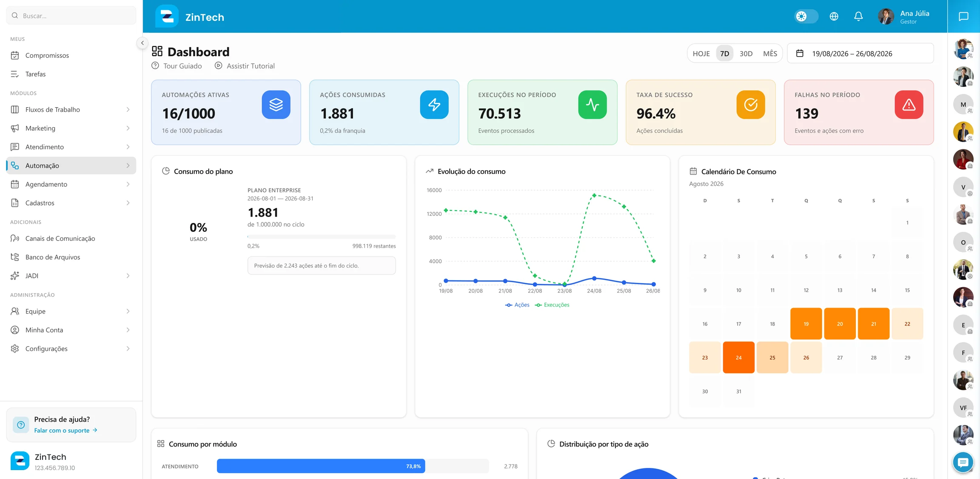The width and height of the screenshot is (980, 479).
Task: Click the plan usage progress bar
Action: click(x=322, y=237)
